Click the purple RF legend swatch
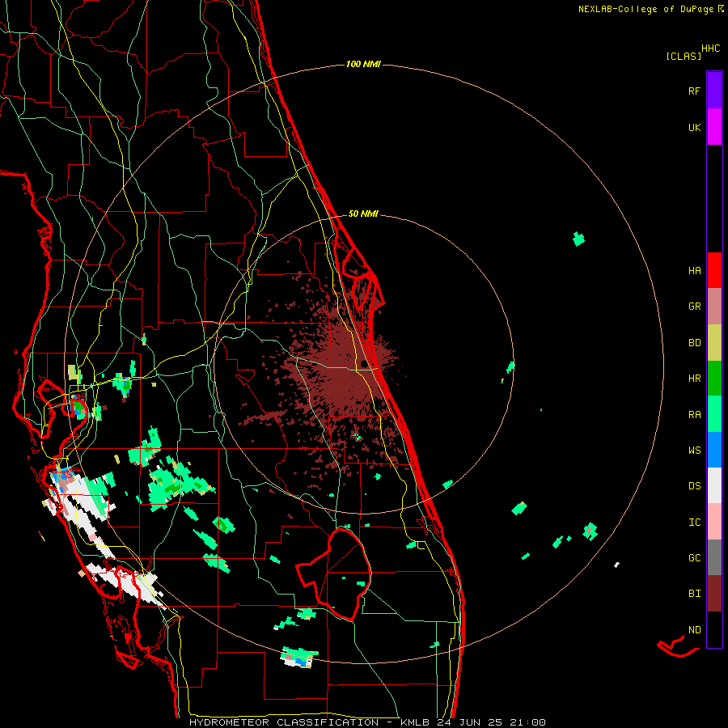 click(714, 91)
